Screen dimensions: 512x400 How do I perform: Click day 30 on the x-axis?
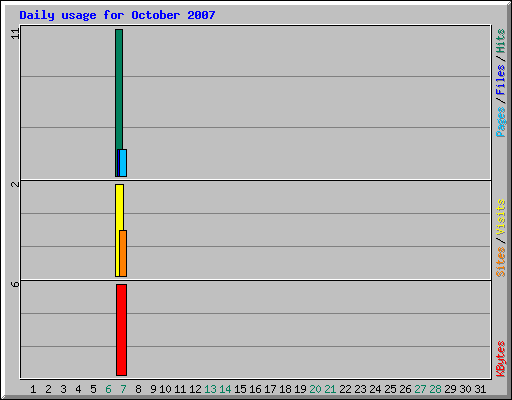pyautogui.click(x=465, y=389)
